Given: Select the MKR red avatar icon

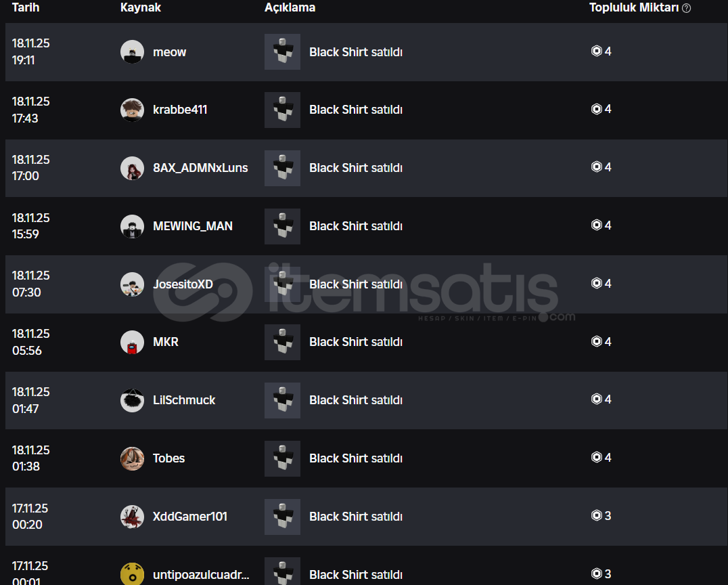Looking at the screenshot, I should click(132, 342).
